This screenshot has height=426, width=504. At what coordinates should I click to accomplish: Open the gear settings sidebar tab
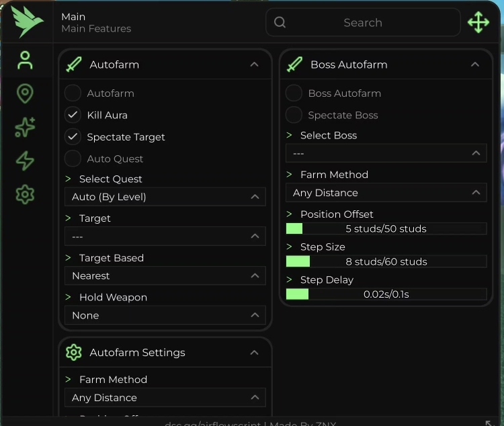tap(25, 194)
